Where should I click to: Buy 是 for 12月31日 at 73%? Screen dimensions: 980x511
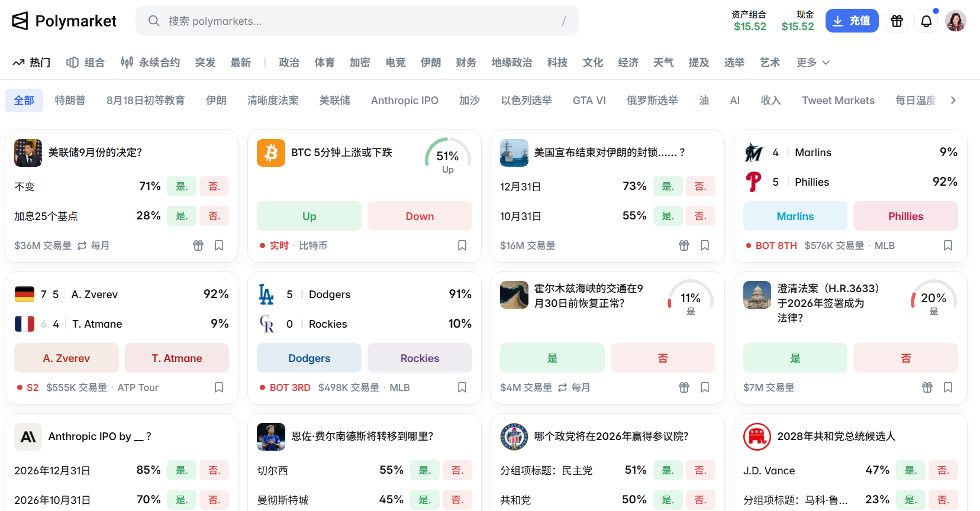[x=668, y=186]
